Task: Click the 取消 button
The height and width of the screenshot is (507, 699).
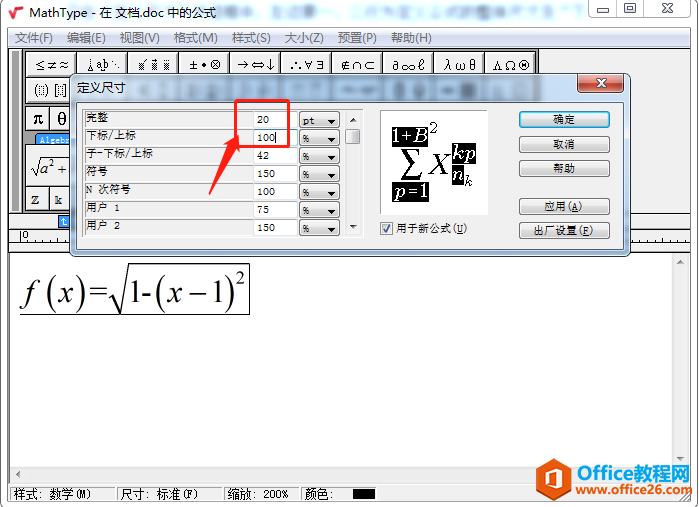Action: 564,144
